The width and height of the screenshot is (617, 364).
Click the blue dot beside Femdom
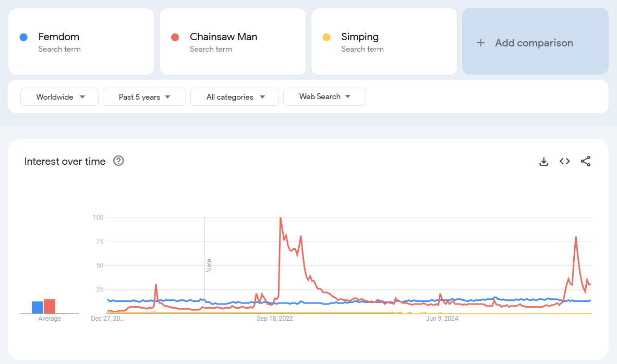coord(23,37)
